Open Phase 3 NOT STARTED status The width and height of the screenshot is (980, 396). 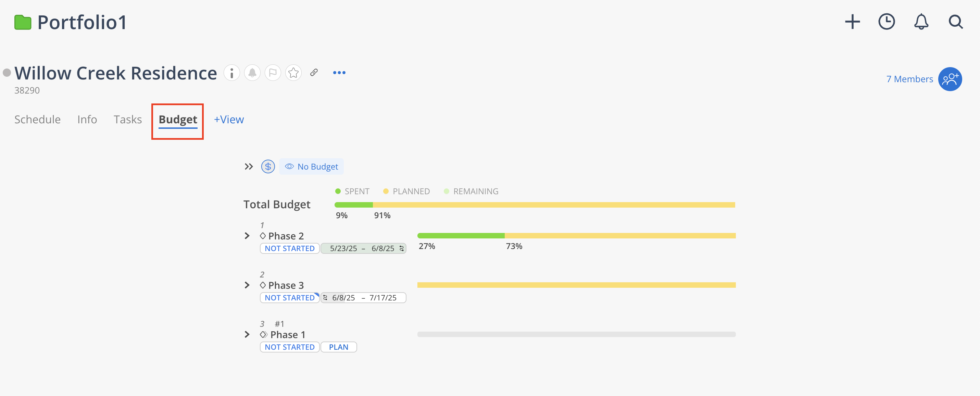tap(289, 298)
